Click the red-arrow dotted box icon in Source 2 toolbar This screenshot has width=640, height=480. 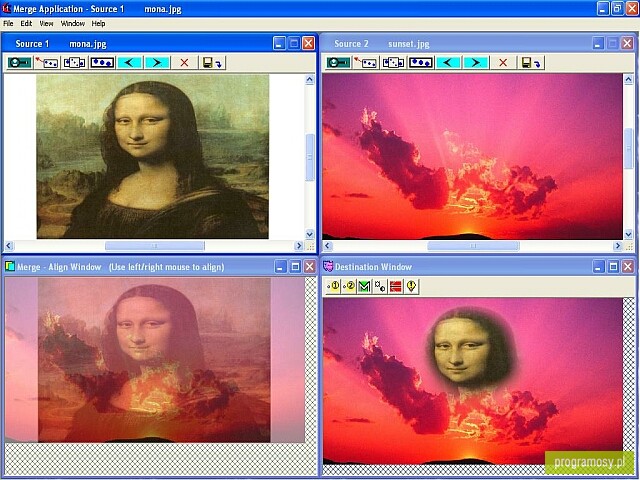click(366, 62)
